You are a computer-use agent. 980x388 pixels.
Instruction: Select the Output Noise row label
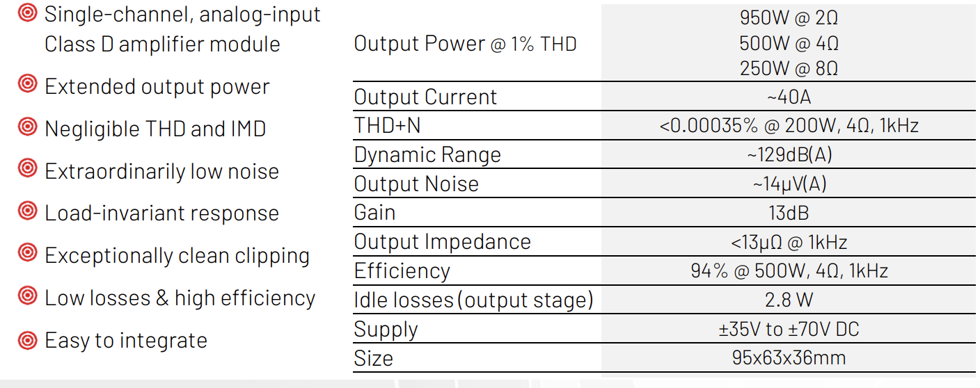(x=416, y=184)
